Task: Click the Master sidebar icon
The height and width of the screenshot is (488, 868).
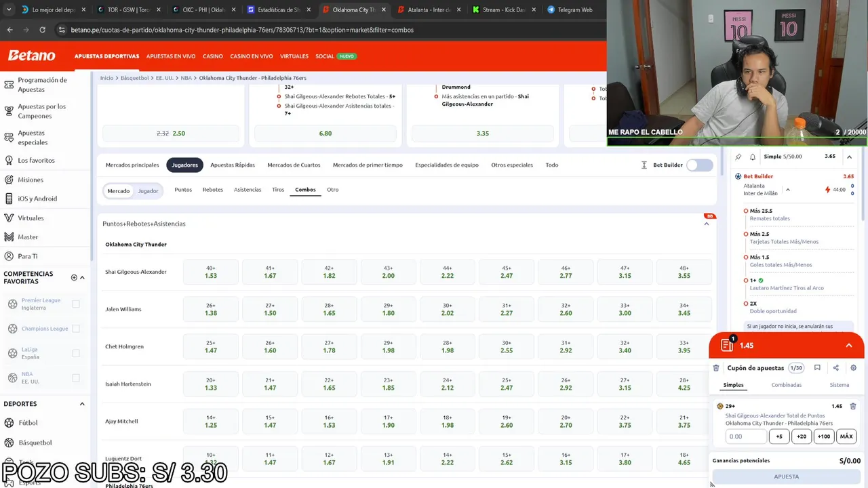Action: coord(9,237)
